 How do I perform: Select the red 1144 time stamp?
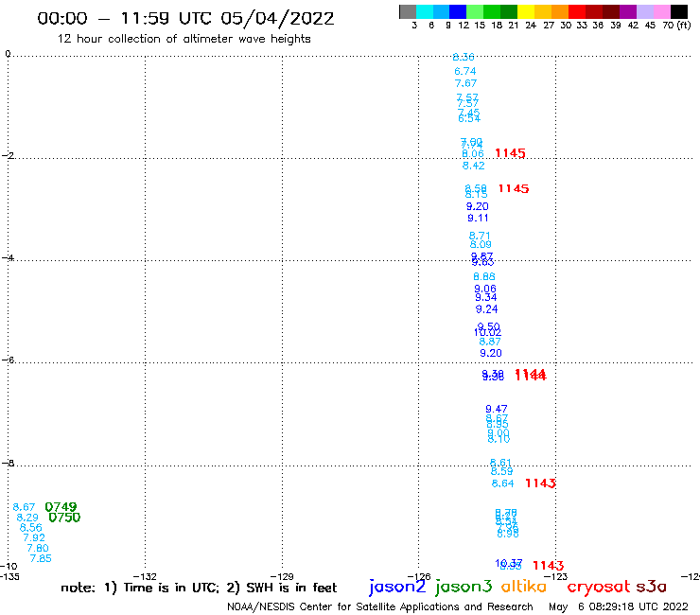click(531, 375)
